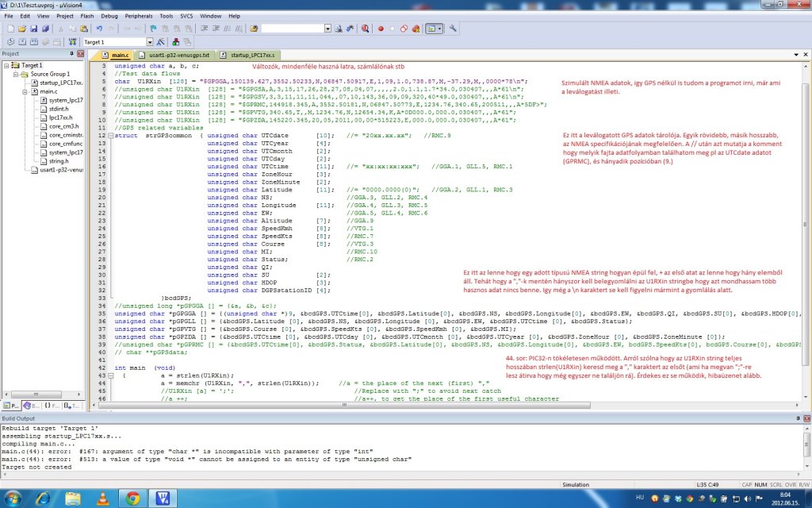Switch to the Templates panel tab
This screenshot has width=812, height=508.
71,406
